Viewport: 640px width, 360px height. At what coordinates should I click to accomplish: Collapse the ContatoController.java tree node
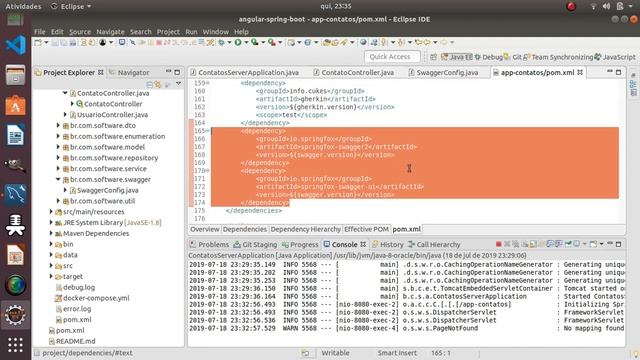point(65,93)
